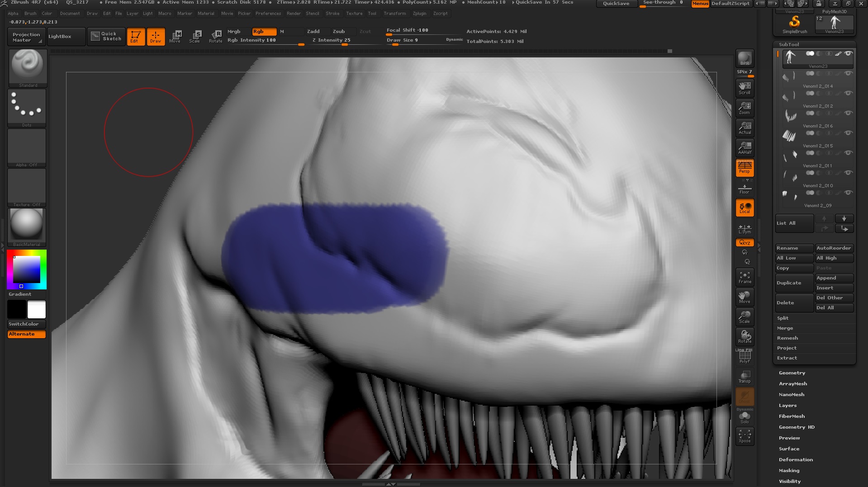Image resolution: width=868 pixels, height=487 pixels.
Task: Expand the NanoMesh subpalette
Action: click(x=792, y=395)
